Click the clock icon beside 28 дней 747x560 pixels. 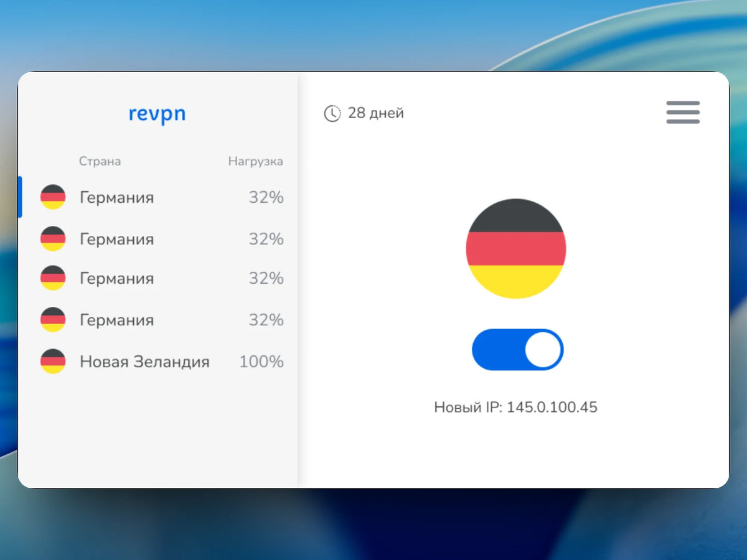point(332,113)
